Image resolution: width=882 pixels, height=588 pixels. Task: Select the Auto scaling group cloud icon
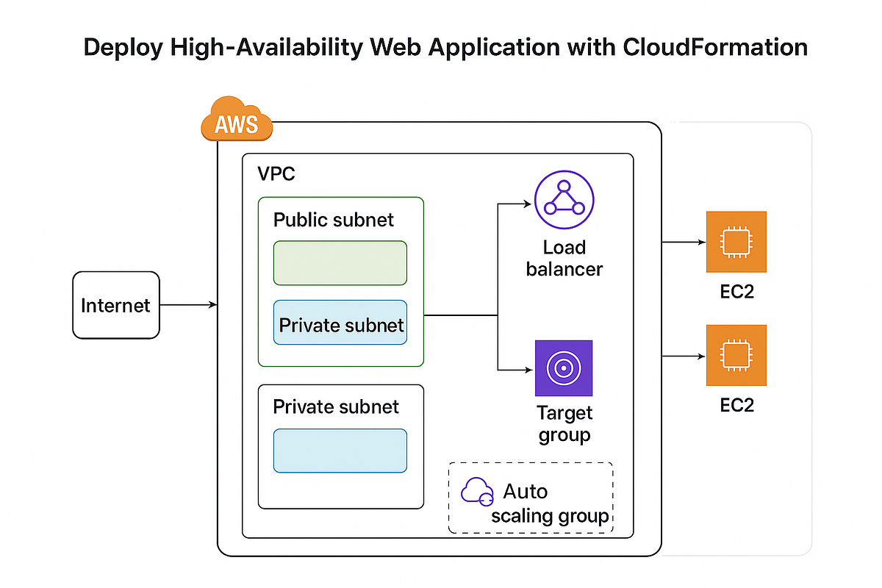477,491
